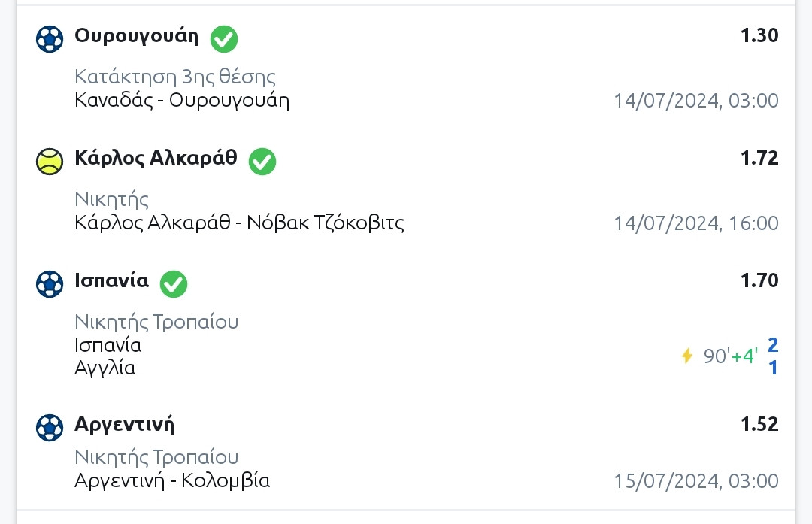Select the Αγγλία team name in live match
This screenshot has height=524, width=812.
[x=105, y=368]
